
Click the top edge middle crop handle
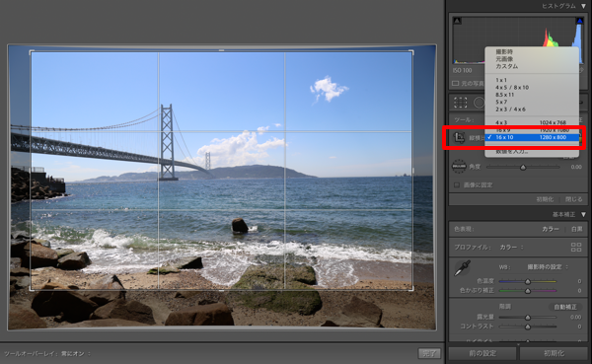pyautogui.click(x=221, y=50)
